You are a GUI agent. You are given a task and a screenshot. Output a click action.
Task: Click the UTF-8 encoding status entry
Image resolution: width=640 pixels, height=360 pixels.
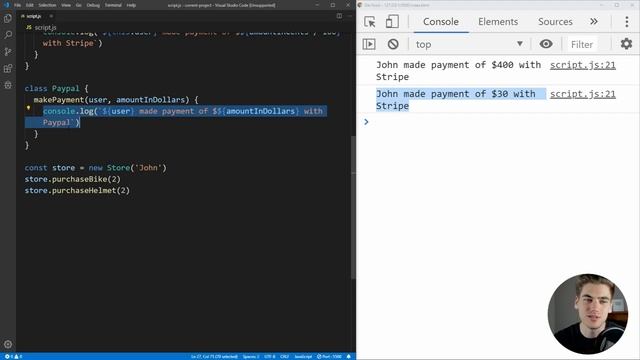[x=269, y=356]
